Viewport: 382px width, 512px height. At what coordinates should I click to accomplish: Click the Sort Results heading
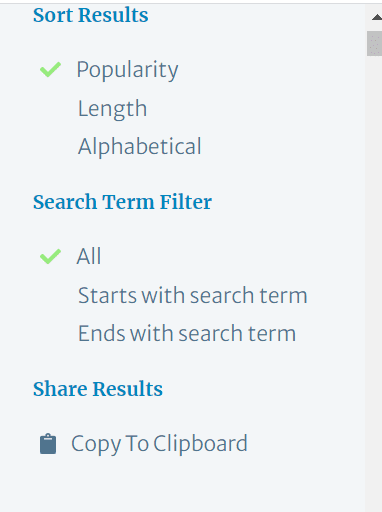click(91, 15)
